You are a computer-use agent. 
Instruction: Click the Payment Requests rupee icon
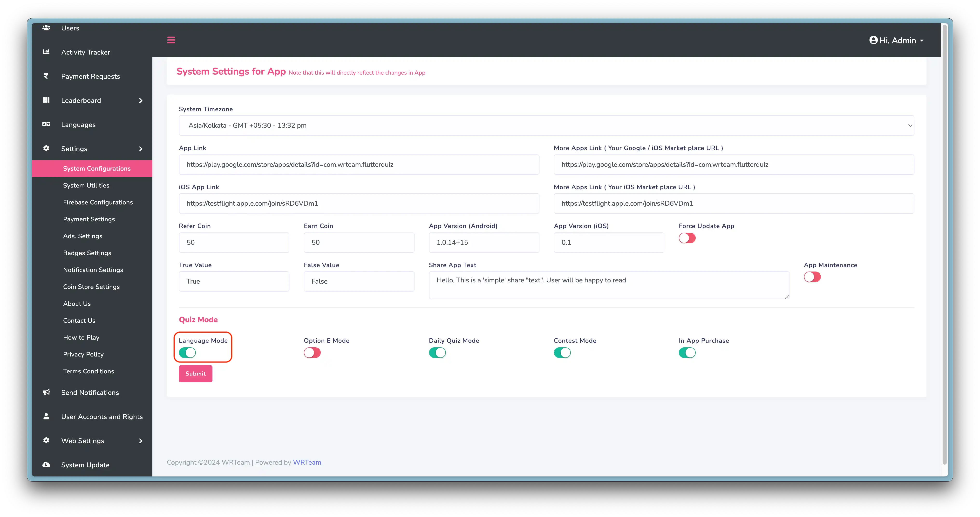[x=46, y=76]
